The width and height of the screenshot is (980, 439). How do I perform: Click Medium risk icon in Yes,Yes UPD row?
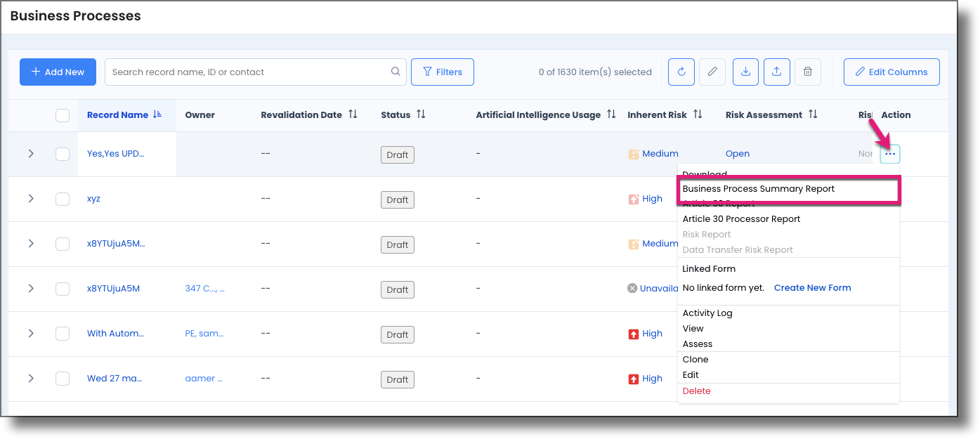tap(634, 154)
